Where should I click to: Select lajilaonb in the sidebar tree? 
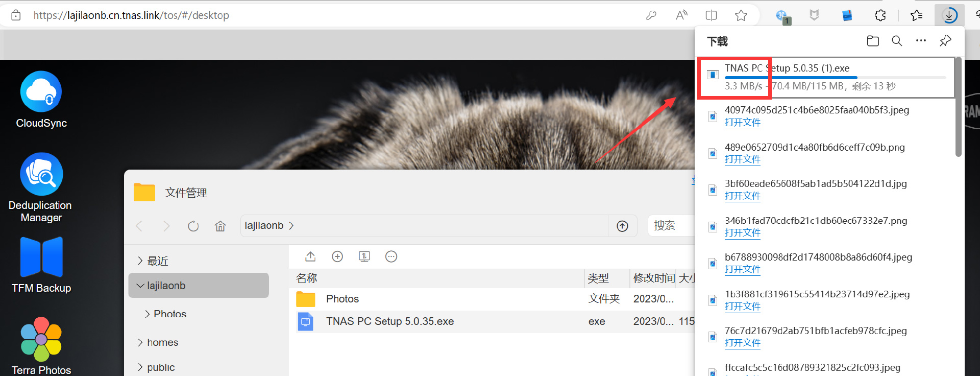coord(199,286)
